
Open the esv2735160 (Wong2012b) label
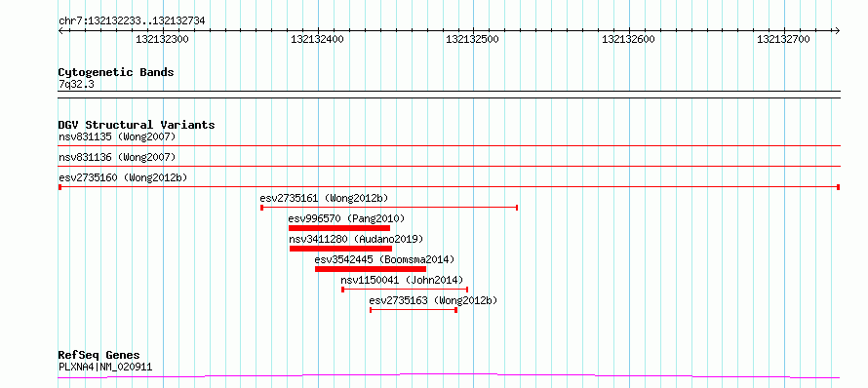pyautogui.click(x=123, y=177)
